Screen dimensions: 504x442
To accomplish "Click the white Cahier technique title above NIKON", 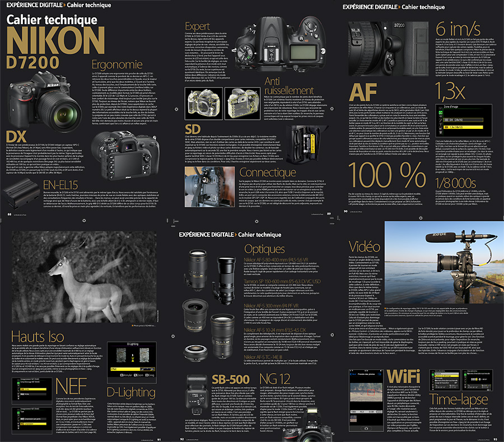I will (x=52, y=20).
